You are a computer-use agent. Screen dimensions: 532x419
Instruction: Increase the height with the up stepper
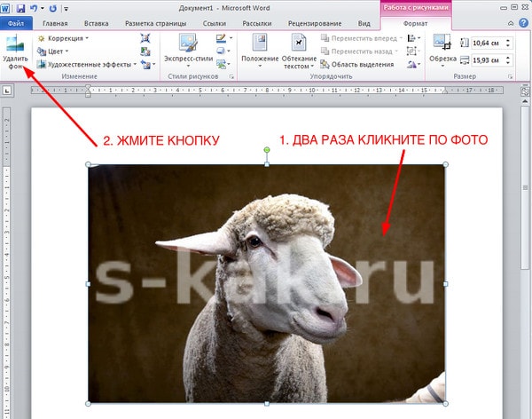point(508,40)
